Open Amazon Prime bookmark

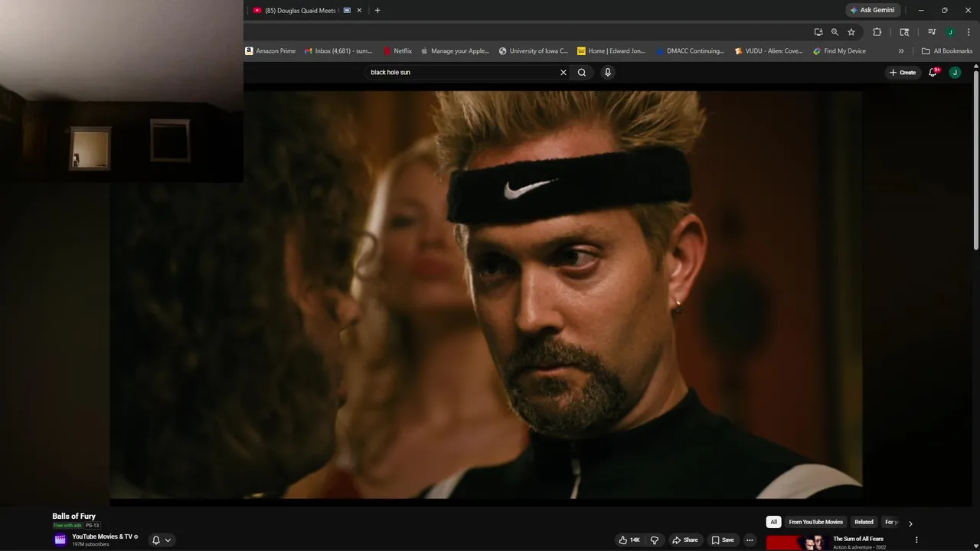pos(270,51)
